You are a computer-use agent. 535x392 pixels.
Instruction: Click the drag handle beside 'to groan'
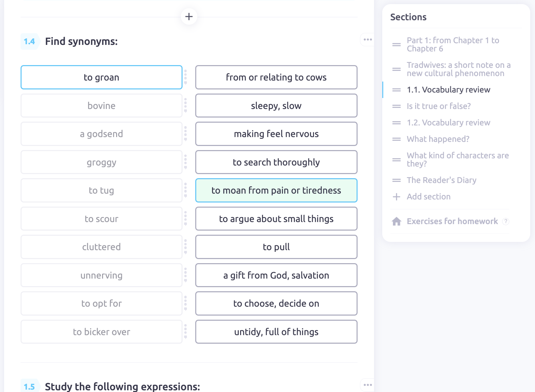(x=185, y=77)
